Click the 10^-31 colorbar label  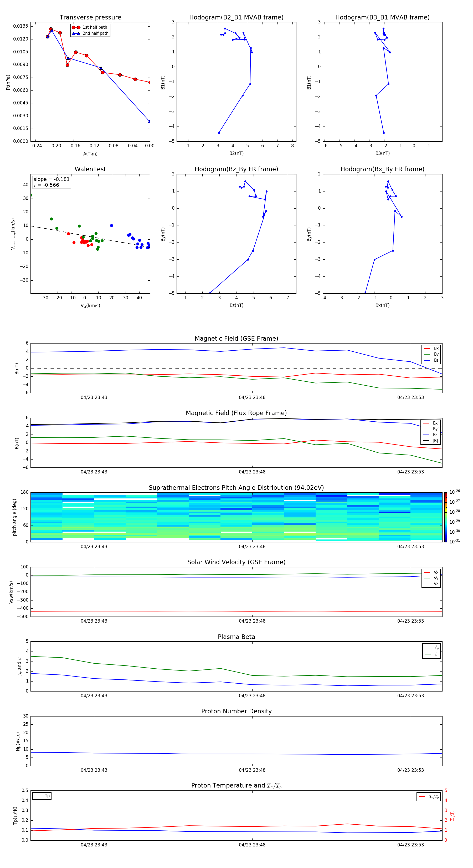pyautogui.click(x=455, y=542)
